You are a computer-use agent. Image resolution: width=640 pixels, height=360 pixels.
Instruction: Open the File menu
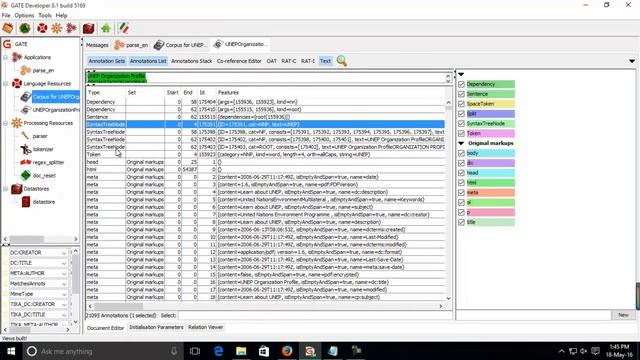(6, 16)
